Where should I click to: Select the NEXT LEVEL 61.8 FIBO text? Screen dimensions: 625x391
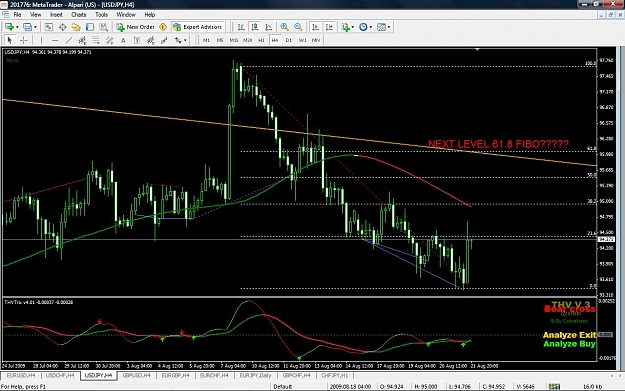pos(498,144)
